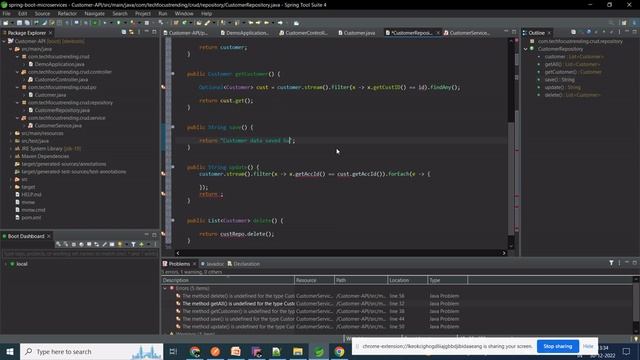The image size is (640, 360).
Task: Switch to the DemoApplication editor tab
Action: point(244,33)
